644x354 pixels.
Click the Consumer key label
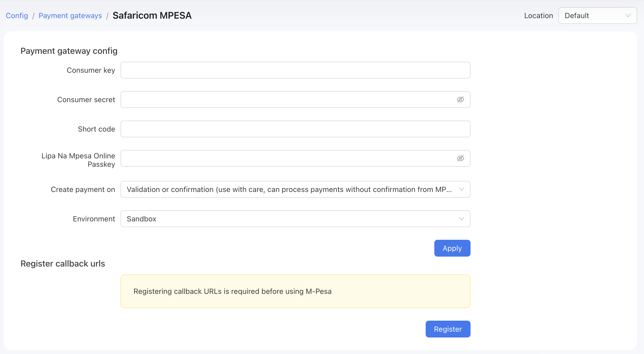tap(91, 70)
